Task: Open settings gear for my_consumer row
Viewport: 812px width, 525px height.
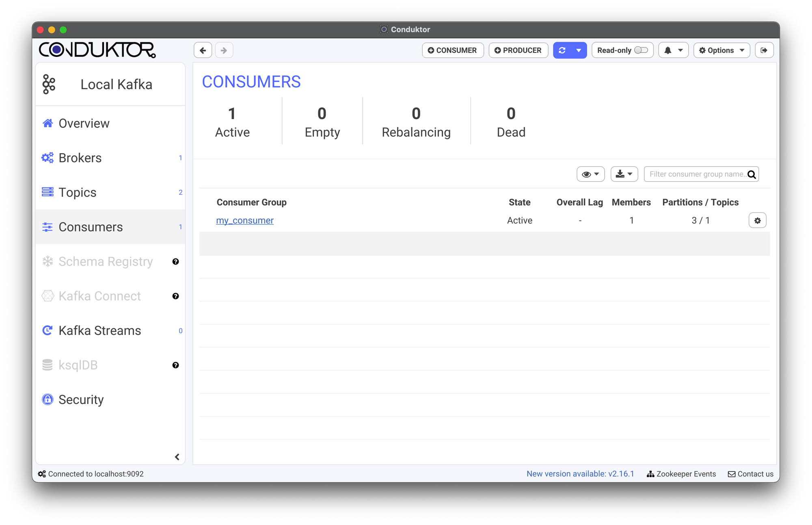Action: click(757, 221)
